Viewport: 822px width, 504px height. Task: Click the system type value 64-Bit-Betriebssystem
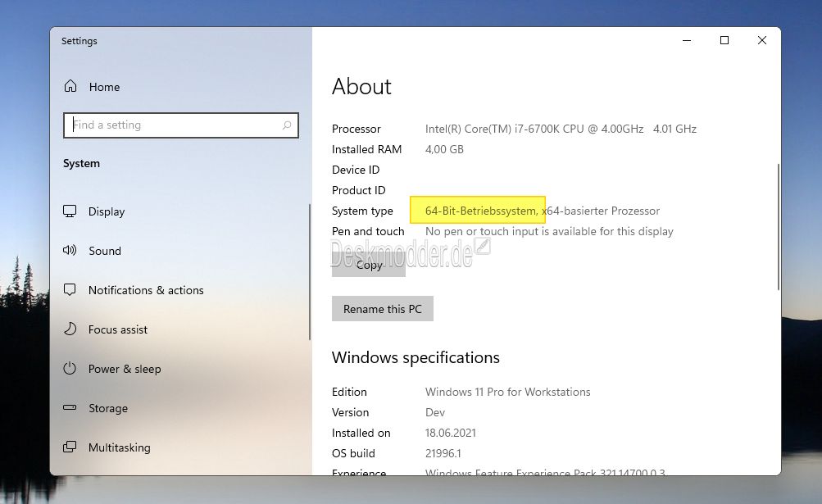[481, 211]
